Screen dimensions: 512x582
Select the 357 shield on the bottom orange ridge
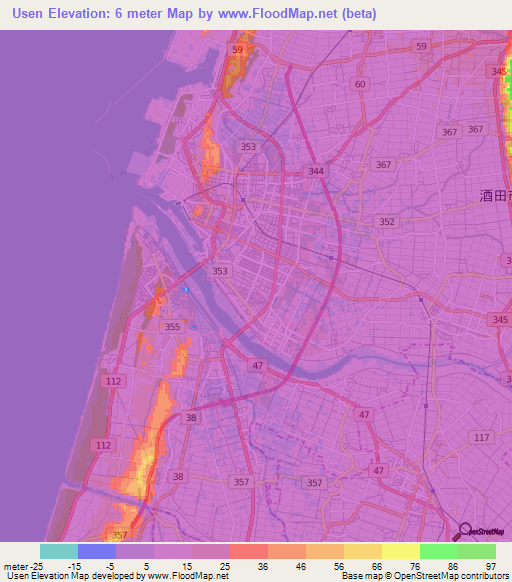[x=120, y=535]
